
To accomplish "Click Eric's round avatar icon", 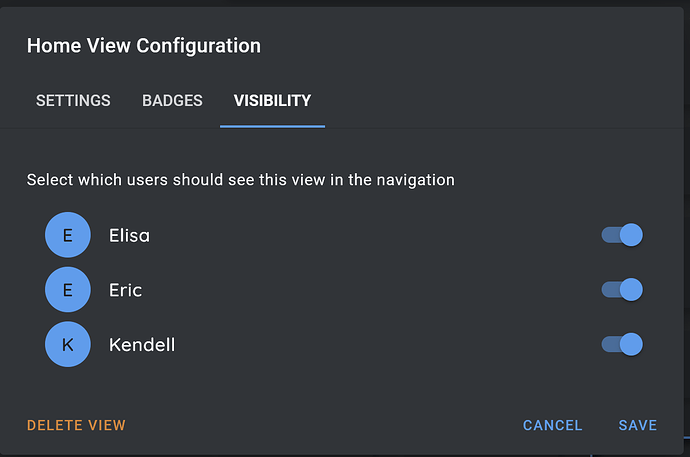I will point(67,290).
